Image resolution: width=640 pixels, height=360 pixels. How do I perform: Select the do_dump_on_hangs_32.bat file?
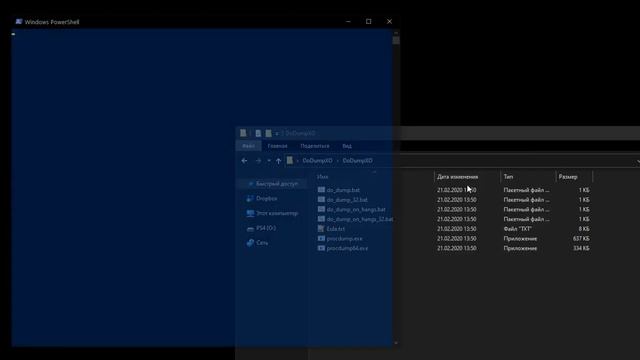pyautogui.click(x=360, y=220)
